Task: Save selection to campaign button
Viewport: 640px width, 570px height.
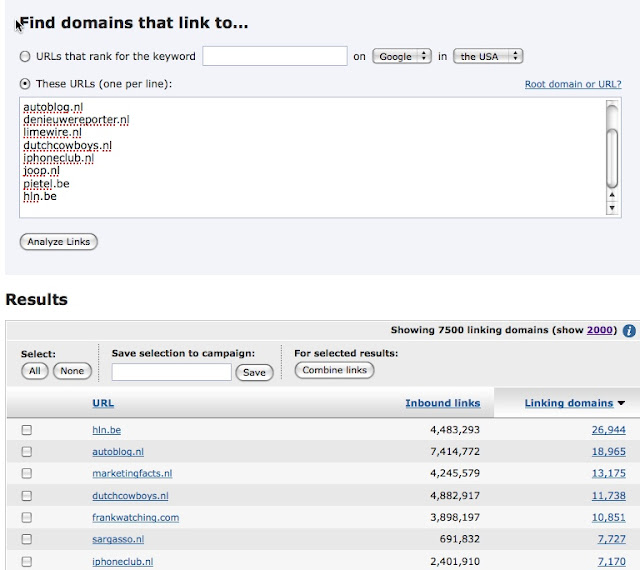Action: click(x=254, y=372)
